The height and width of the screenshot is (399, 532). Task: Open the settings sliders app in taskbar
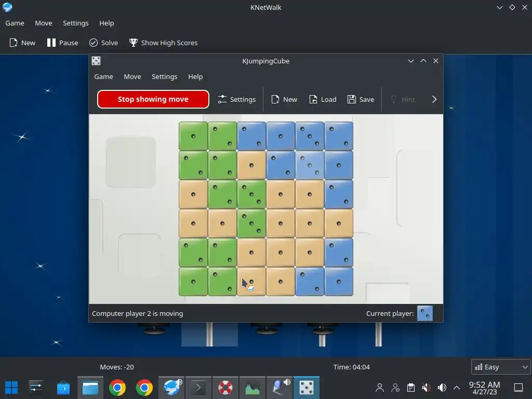tap(36, 388)
